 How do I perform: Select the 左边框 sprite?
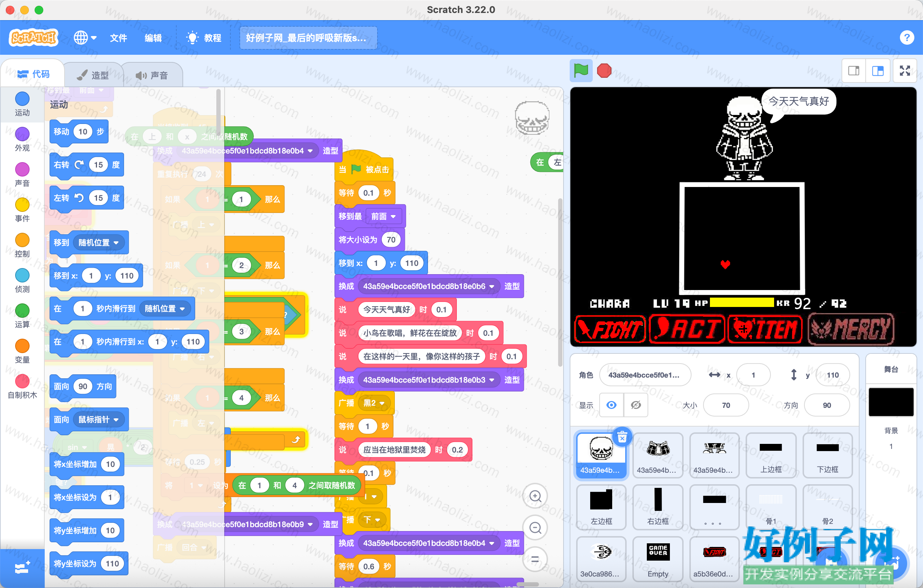click(601, 507)
